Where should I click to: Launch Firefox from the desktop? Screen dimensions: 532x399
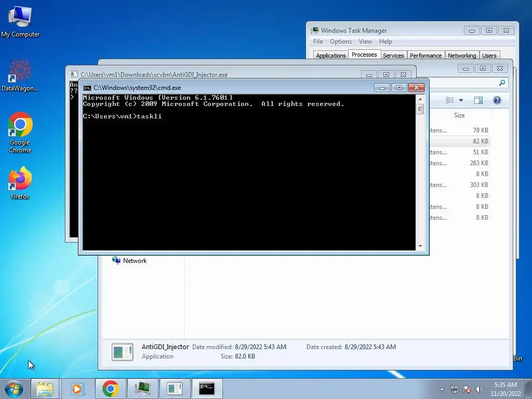tap(20, 182)
